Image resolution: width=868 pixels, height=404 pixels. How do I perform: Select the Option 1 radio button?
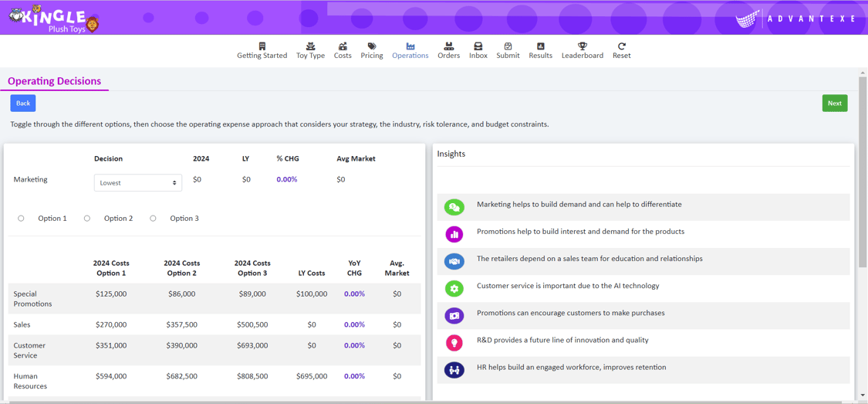click(x=21, y=219)
